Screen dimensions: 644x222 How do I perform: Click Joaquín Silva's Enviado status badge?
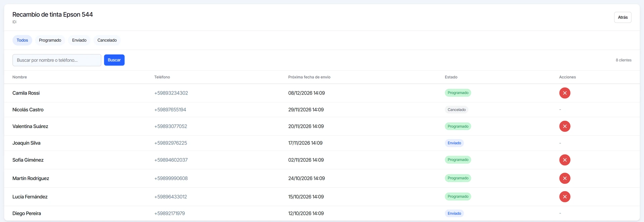[x=454, y=143]
